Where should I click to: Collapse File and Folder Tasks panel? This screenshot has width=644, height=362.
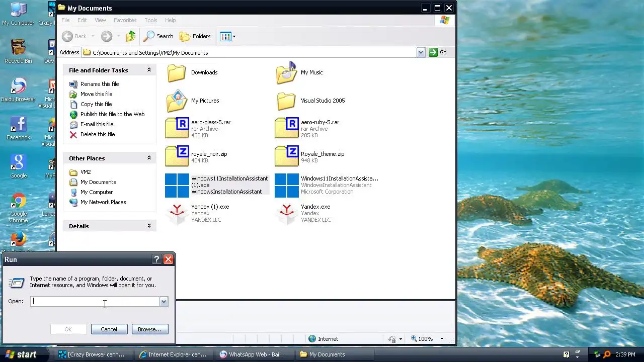pos(149,70)
